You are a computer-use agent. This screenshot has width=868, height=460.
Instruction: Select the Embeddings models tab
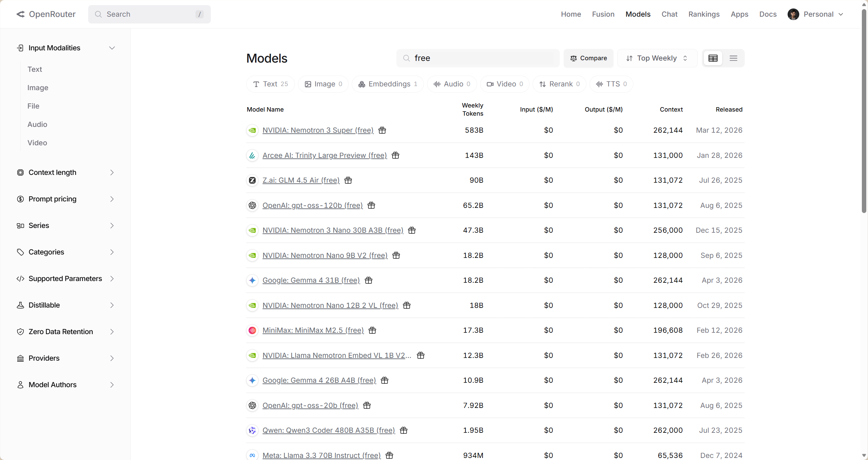(388, 84)
